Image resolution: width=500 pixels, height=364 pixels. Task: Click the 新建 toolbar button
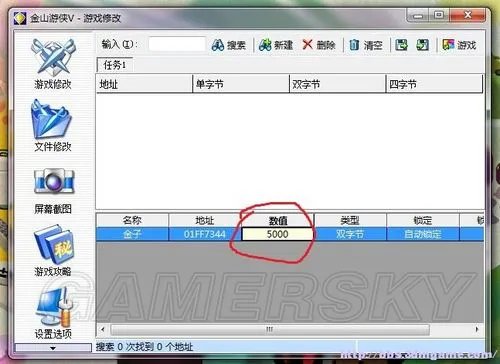(276, 45)
